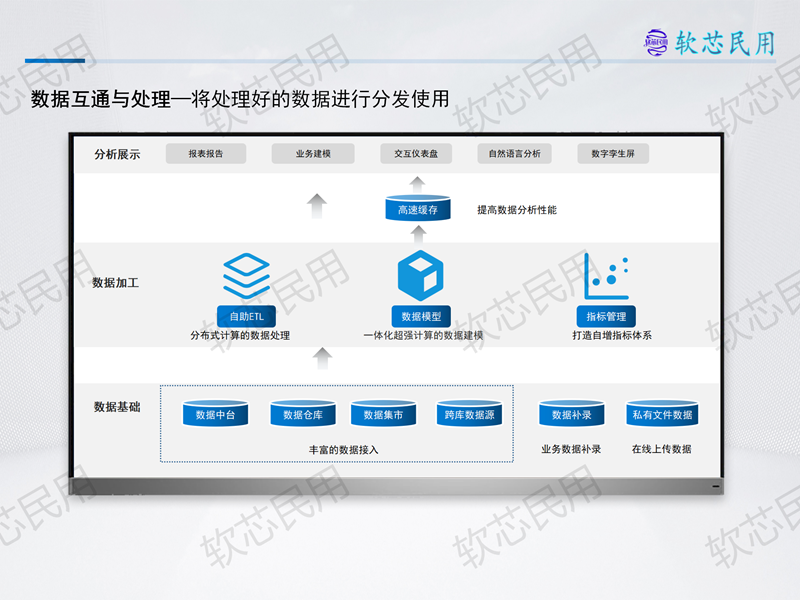Click the text 一体化超强计算的数据建模
The image size is (800, 600).
[423, 335]
